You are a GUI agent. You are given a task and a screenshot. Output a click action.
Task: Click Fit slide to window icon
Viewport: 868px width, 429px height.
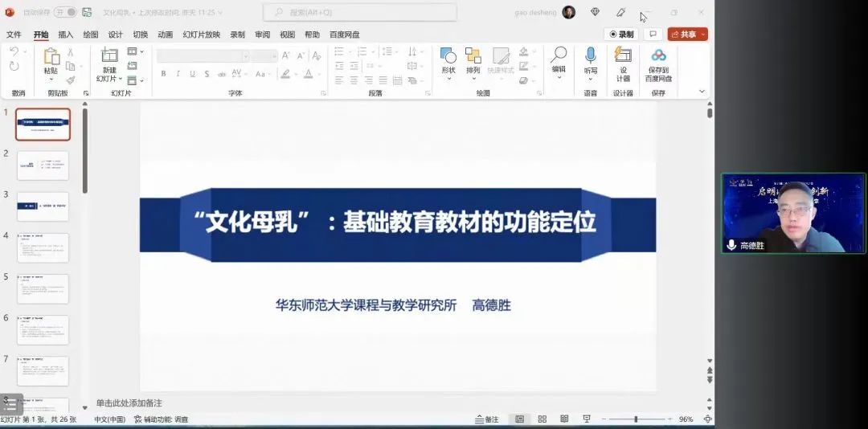point(707,419)
